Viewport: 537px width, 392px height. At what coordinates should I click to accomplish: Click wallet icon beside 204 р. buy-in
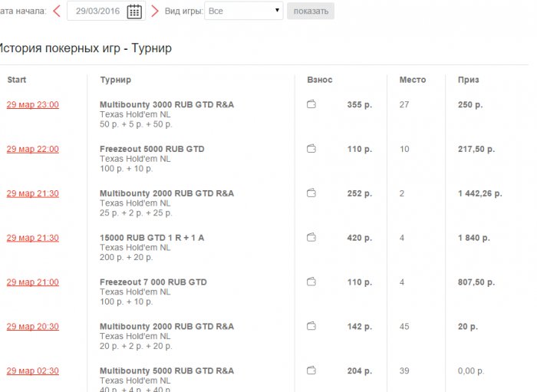(x=311, y=371)
